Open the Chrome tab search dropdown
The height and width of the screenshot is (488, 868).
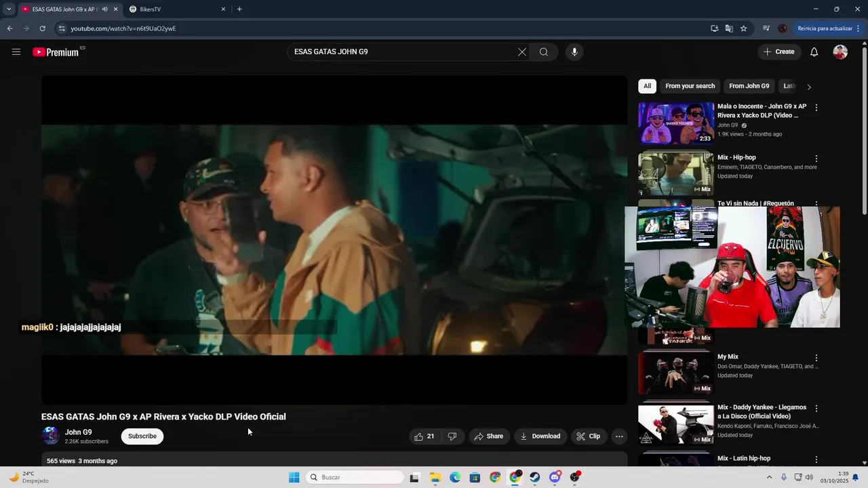(9, 9)
